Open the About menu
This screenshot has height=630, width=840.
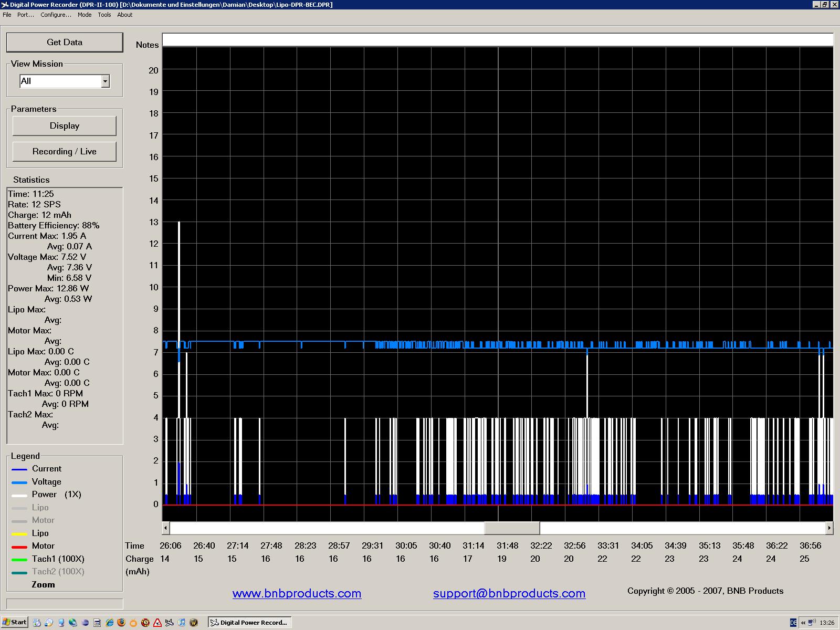(125, 15)
